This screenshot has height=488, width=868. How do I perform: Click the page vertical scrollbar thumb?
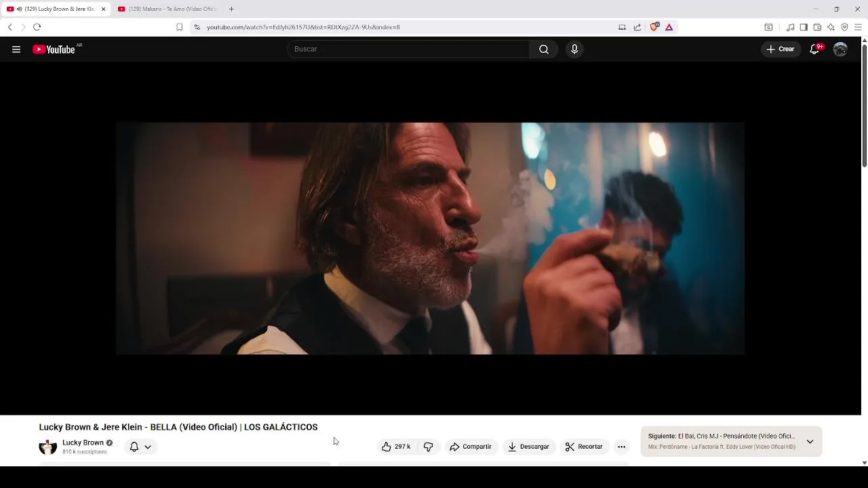pyautogui.click(x=864, y=105)
